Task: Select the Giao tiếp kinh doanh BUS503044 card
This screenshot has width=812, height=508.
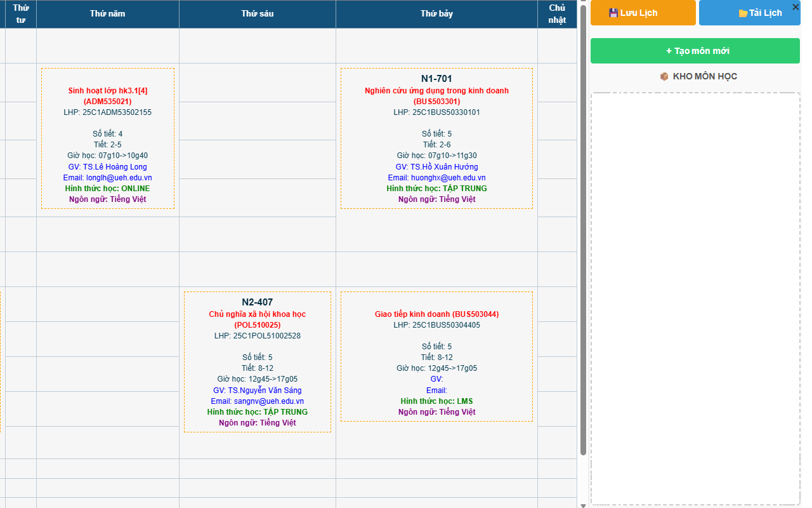Action: click(436, 356)
